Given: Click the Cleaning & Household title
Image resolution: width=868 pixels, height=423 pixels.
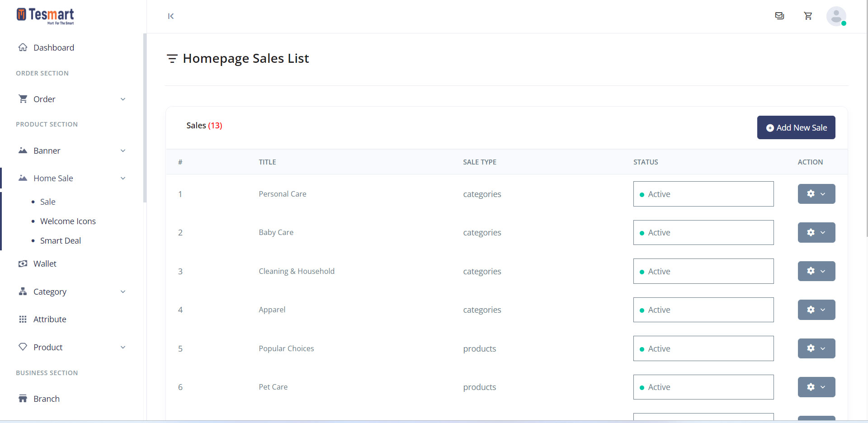Looking at the screenshot, I should (297, 271).
